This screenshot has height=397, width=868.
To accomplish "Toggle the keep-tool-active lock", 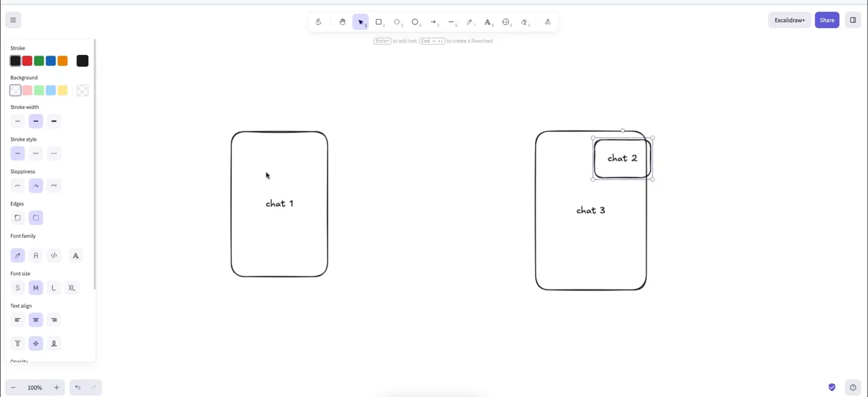I will (318, 22).
